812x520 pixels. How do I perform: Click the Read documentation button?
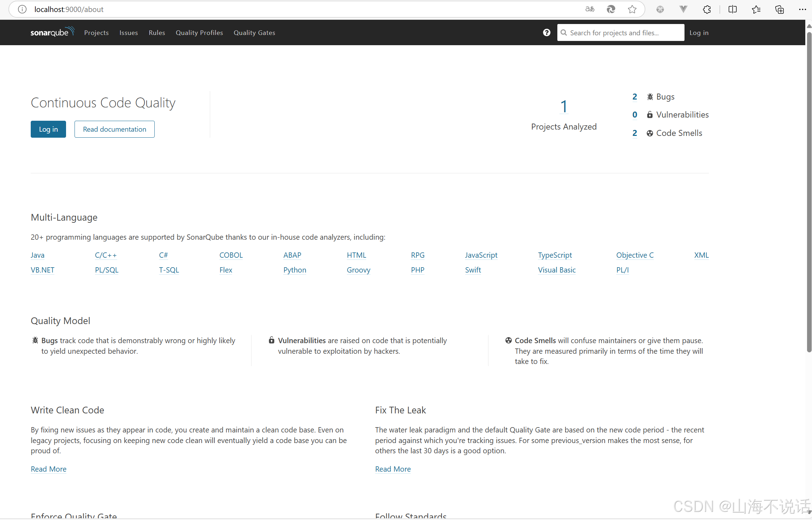[x=114, y=129]
